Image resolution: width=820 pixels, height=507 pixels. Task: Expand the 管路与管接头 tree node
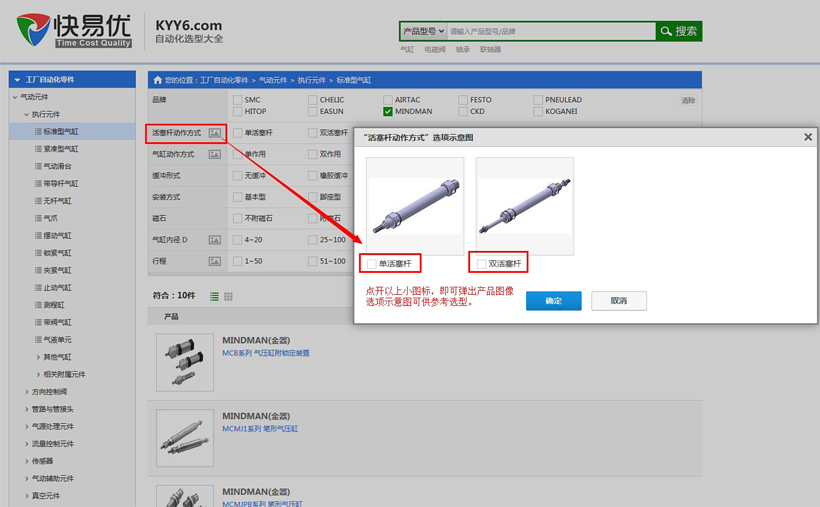(x=27, y=409)
